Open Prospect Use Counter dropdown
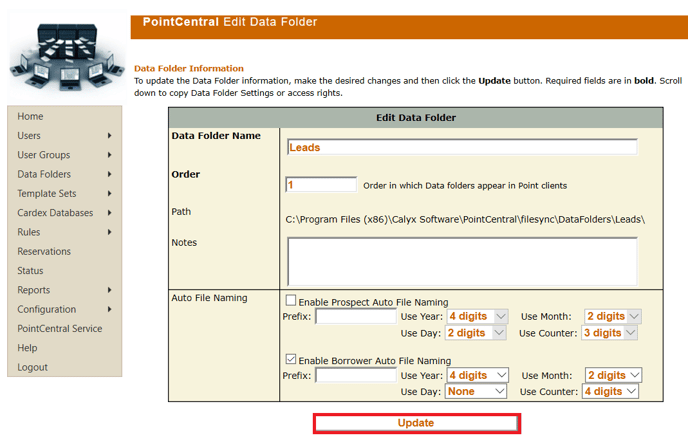This screenshot has height=440, width=688. coord(609,333)
